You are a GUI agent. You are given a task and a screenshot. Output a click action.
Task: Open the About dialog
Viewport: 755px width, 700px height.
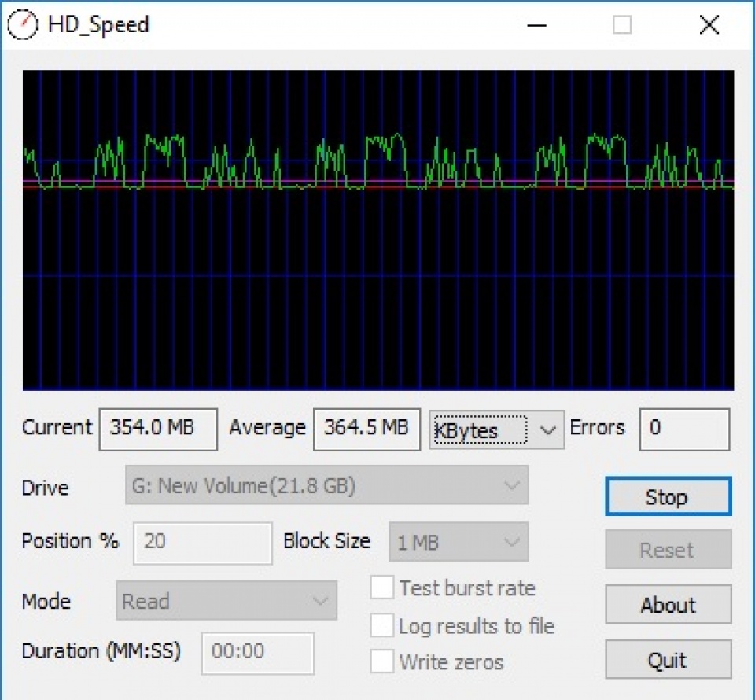click(668, 605)
